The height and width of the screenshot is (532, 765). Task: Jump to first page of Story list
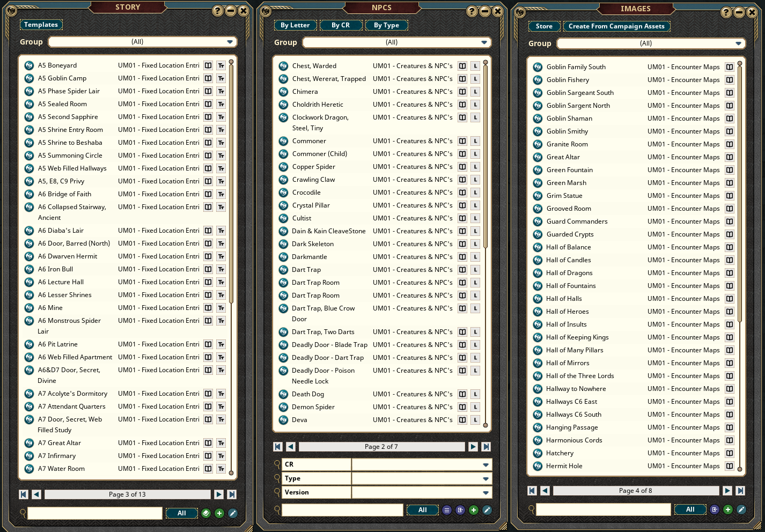coord(24,494)
